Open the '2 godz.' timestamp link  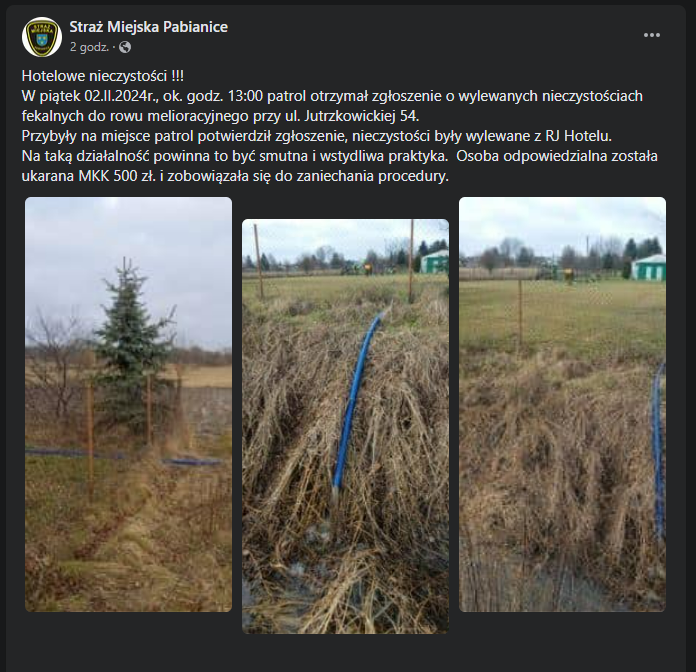(89, 47)
